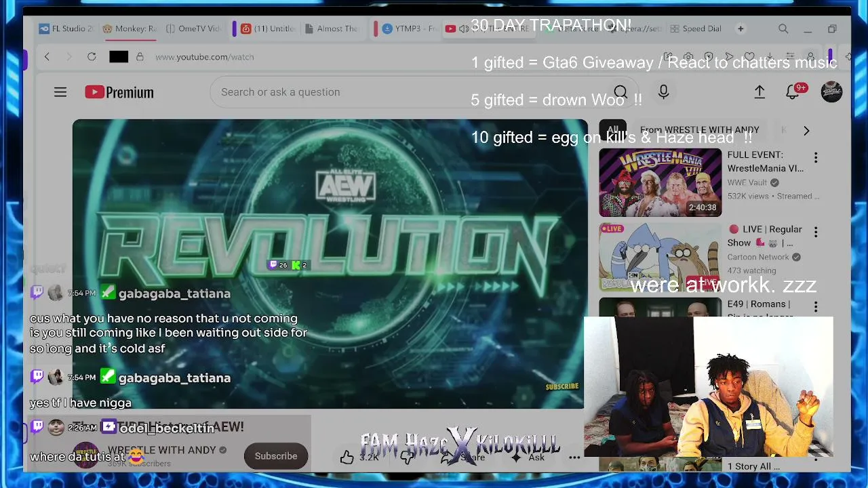Click gabagaba_tatiana username on cold message
Image resolution: width=868 pixels, height=488 pixels.
174,293
